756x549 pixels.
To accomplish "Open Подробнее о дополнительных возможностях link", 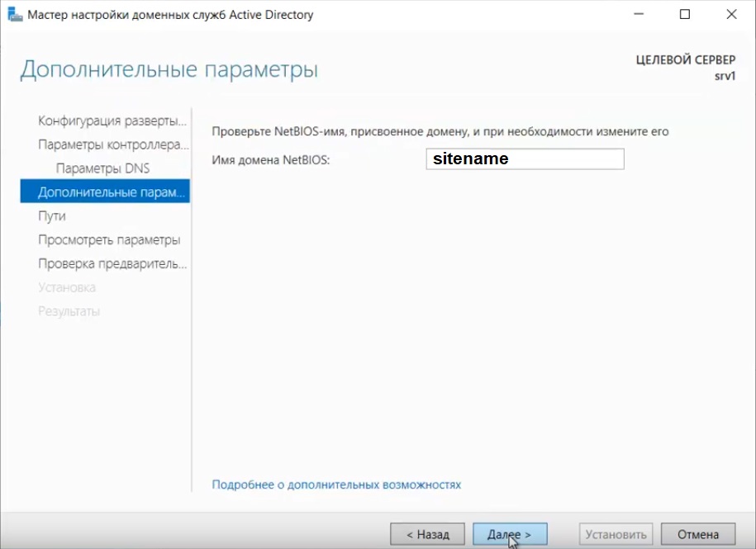I will (x=336, y=485).
